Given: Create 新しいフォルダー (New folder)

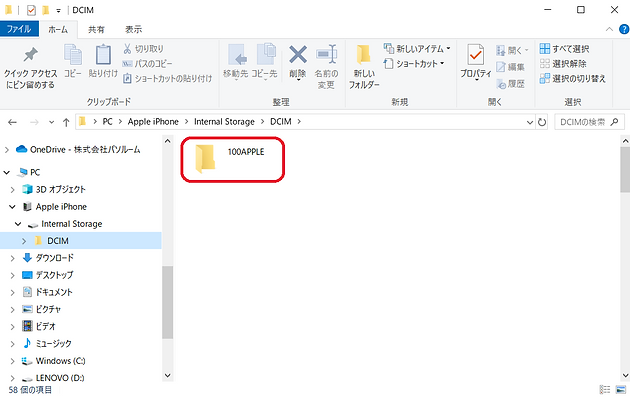Looking at the screenshot, I should click(364, 67).
